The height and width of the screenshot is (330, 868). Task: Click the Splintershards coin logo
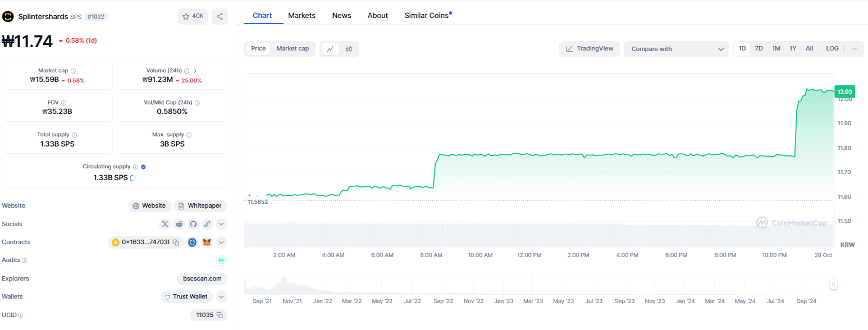[8, 17]
